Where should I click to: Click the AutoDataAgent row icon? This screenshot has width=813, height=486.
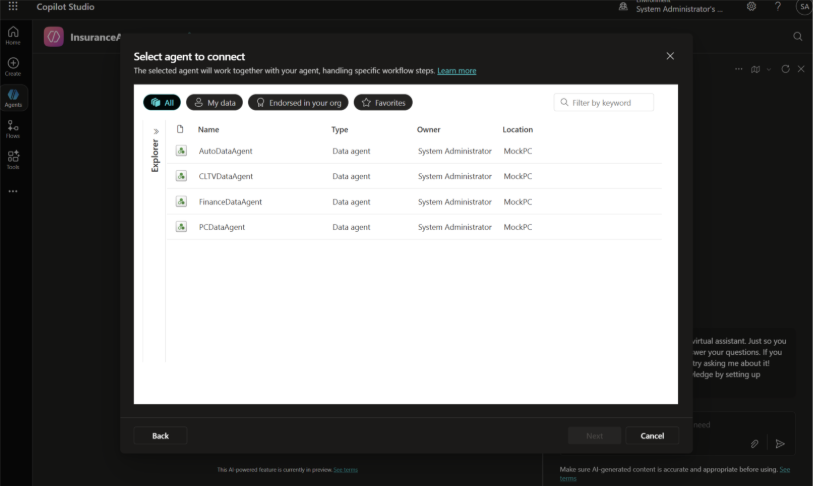(x=181, y=151)
